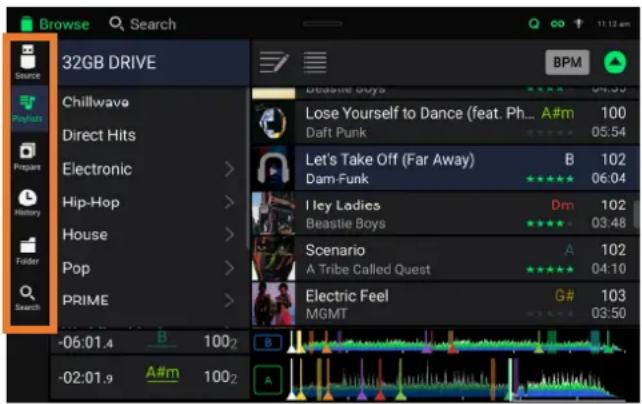Select the deck B label

(x=268, y=343)
